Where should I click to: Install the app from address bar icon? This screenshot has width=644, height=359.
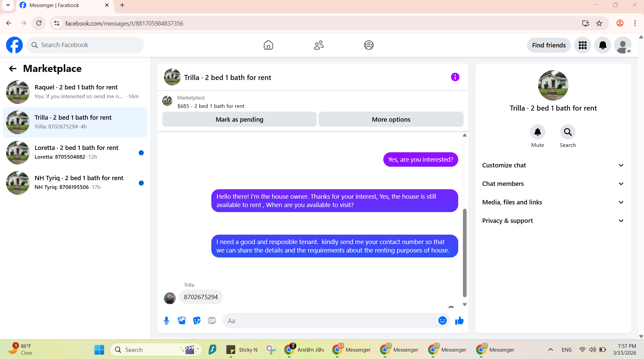[x=586, y=23]
